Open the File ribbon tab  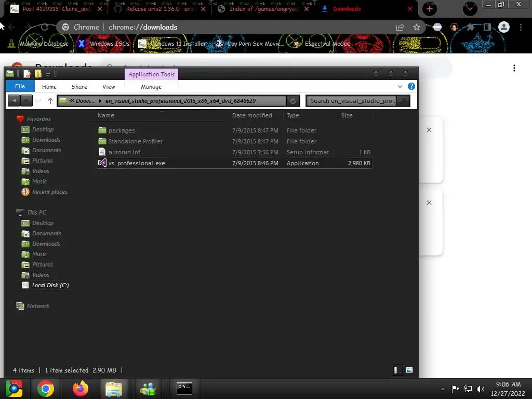20,86
